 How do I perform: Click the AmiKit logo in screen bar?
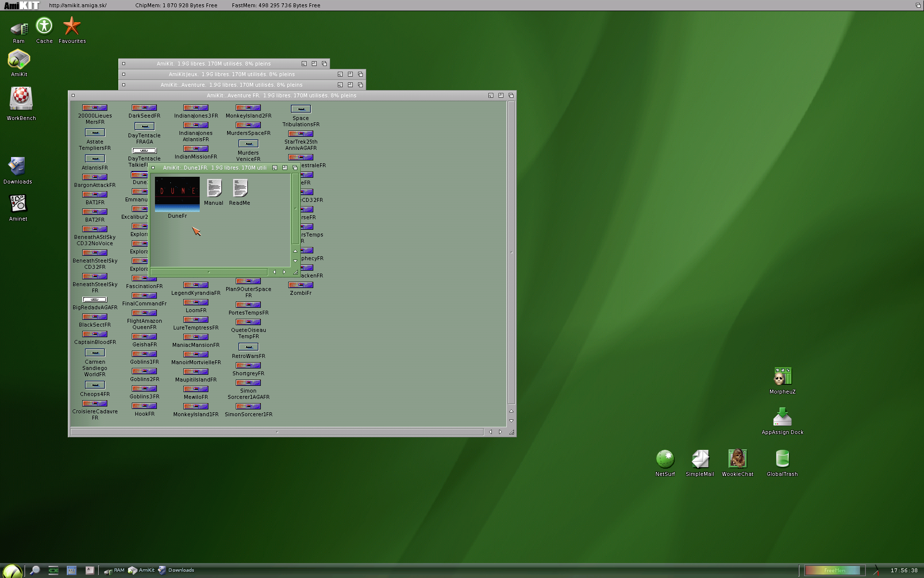tap(22, 5)
